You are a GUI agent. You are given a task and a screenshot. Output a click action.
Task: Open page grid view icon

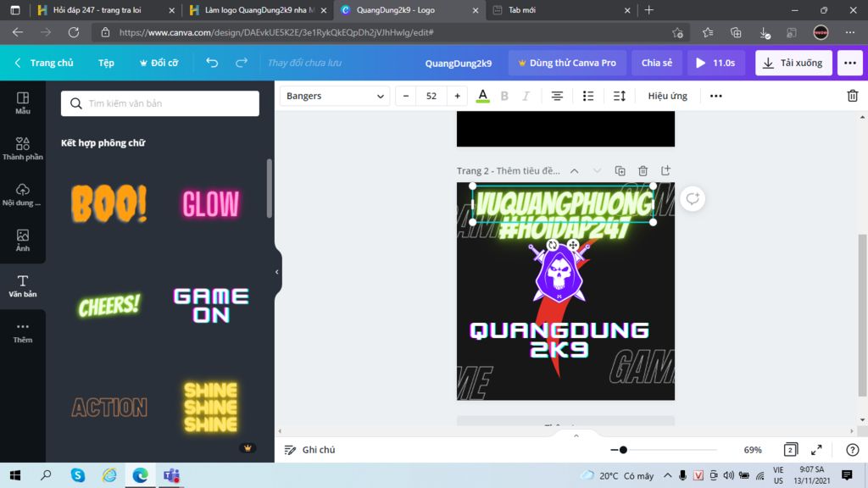click(x=791, y=450)
